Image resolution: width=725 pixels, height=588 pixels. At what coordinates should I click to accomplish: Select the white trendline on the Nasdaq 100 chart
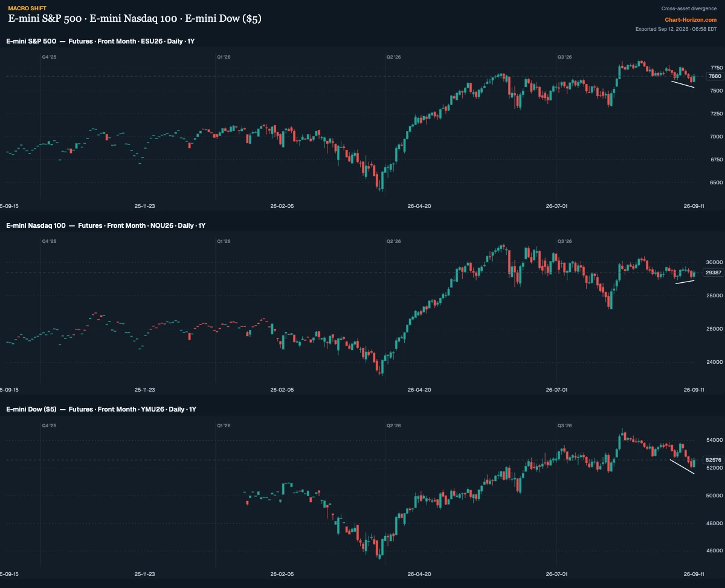[685, 281]
